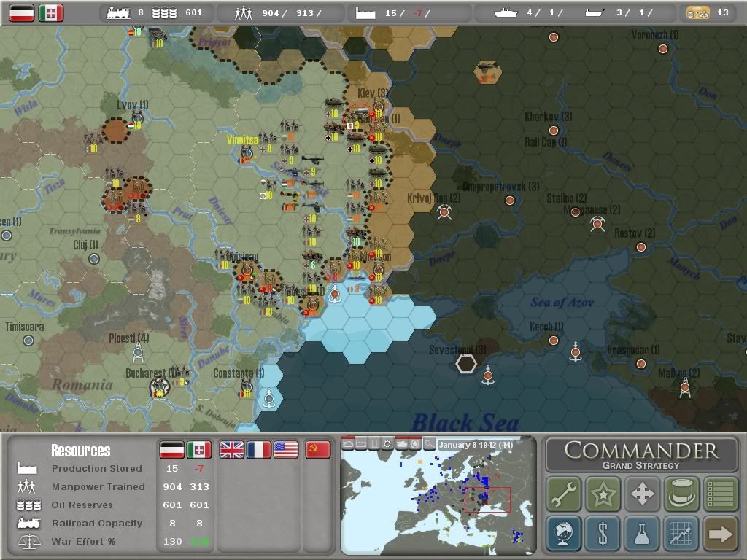Click the "Production Stored" label
747x560 pixels.
[97, 469]
